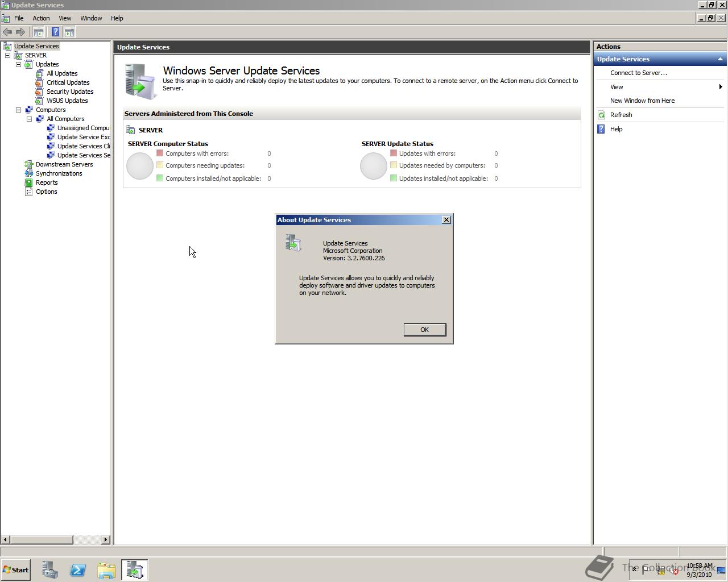Click OK in the About Update Services dialog
Screen dimensions: 728x582
coord(424,330)
